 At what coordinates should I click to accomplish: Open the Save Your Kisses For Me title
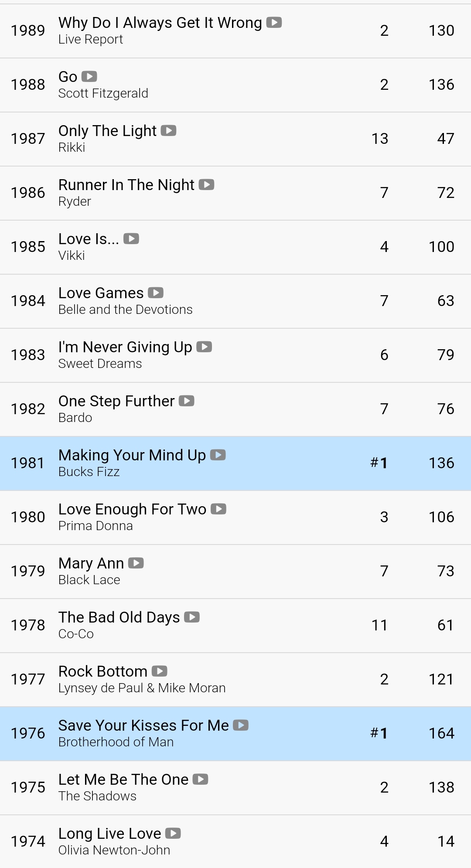(x=143, y=725)
